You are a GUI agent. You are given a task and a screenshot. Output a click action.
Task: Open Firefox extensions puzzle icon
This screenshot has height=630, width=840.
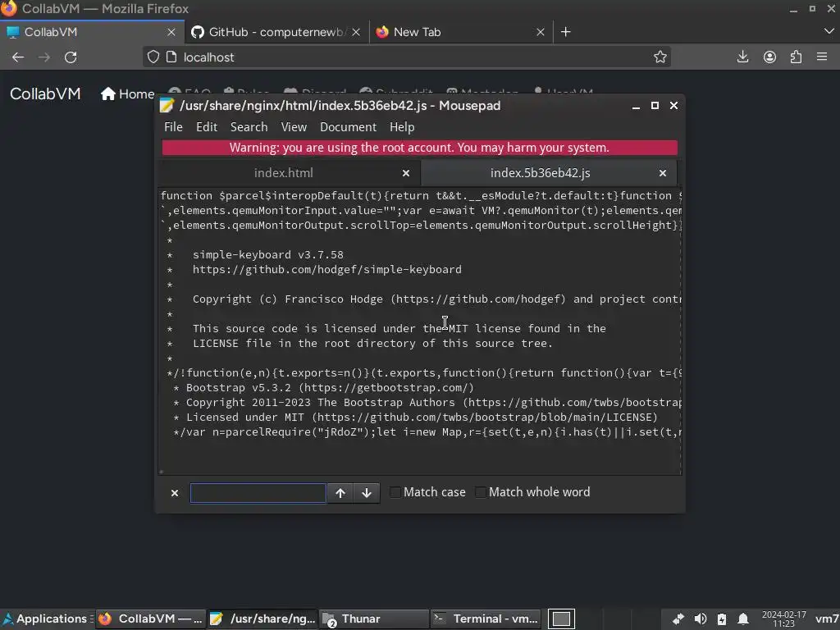click(796, 57)
